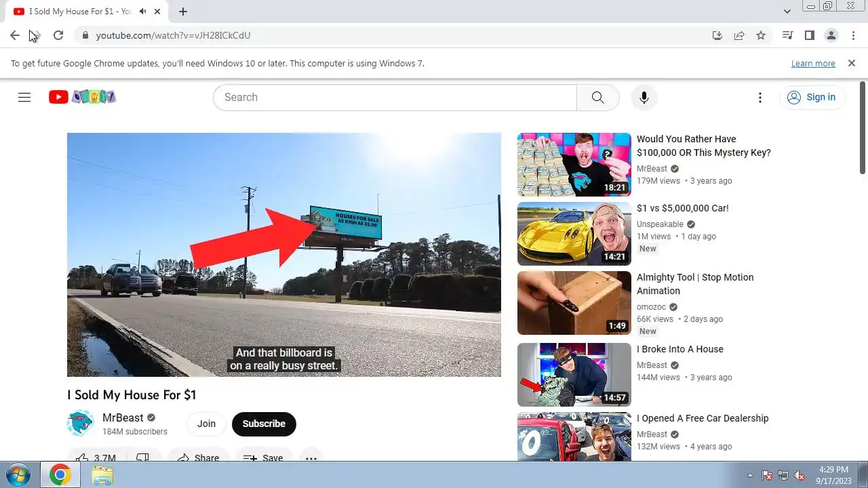Click I Opened A Free Car Dealership title
Viewport: 868px width, 488px height.
click(x=703, y=418)
